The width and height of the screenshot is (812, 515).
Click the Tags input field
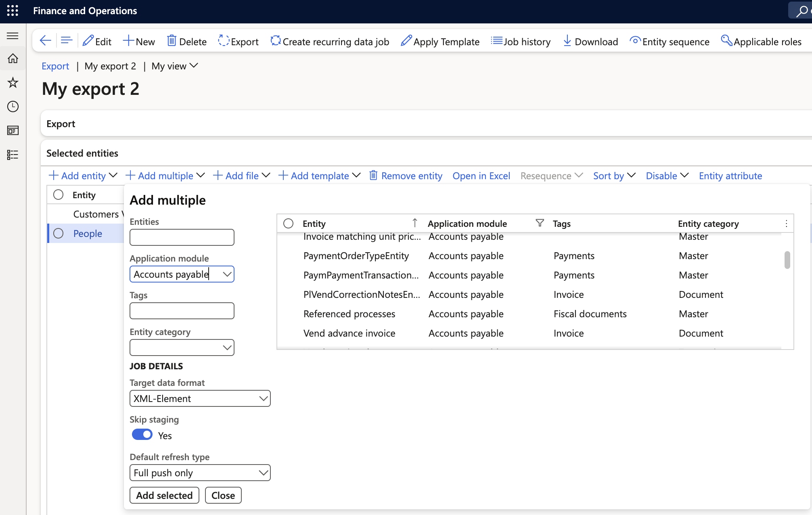[x=182, y=311]
